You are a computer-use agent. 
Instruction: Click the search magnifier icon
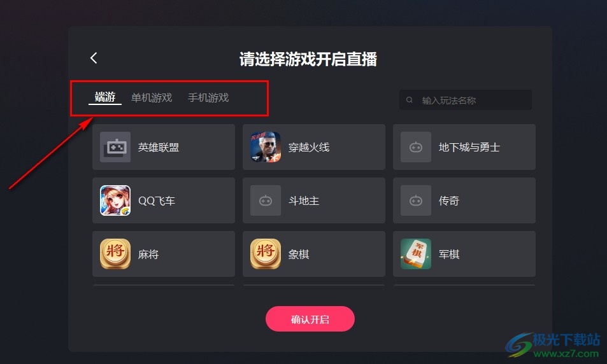[409, 100]
